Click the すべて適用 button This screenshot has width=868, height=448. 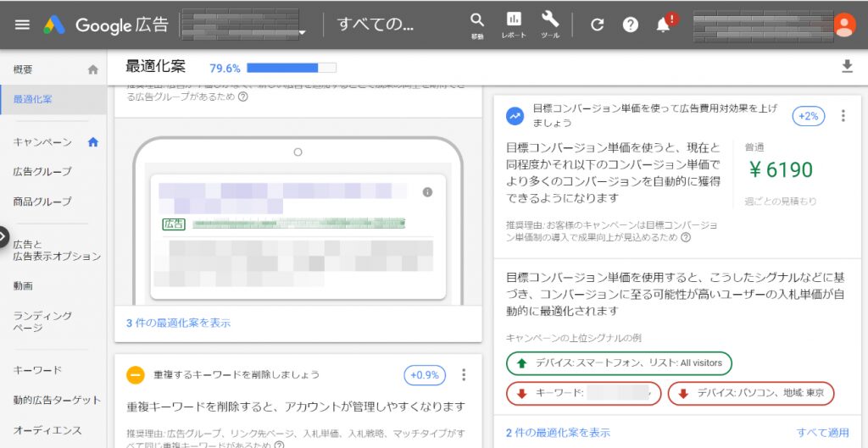pyautogui.click(x=822, y=433)
